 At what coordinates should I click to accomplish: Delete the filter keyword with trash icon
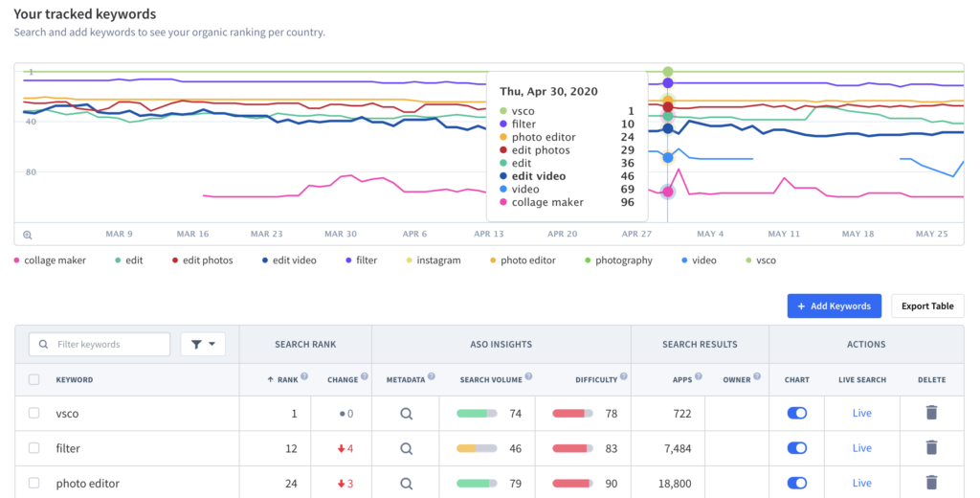point(931,448)
